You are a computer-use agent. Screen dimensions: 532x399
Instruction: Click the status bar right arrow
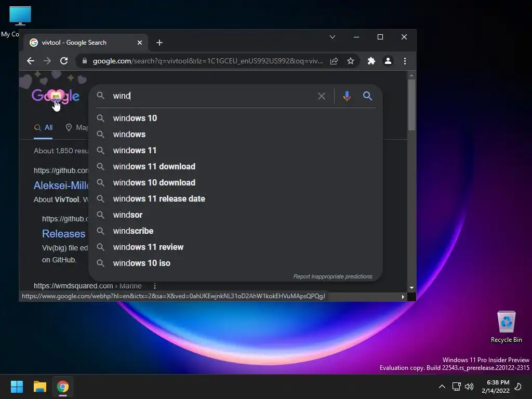pyautogui.click(x=403, y=297)
